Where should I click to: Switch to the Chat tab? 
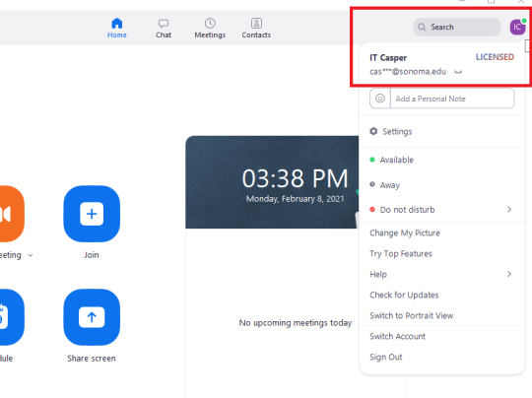[164, 29]
